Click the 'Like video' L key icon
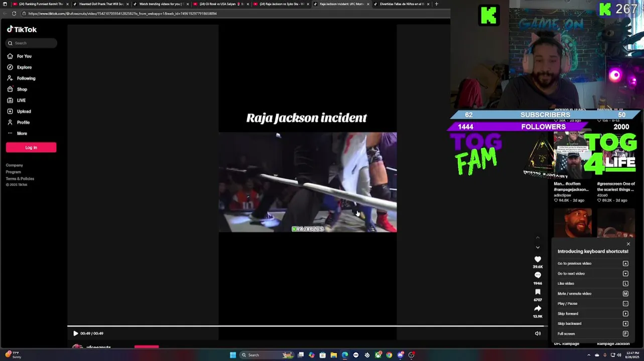This screenshot has height=361, width=644. pyautogui.click(x=625, y=283)
